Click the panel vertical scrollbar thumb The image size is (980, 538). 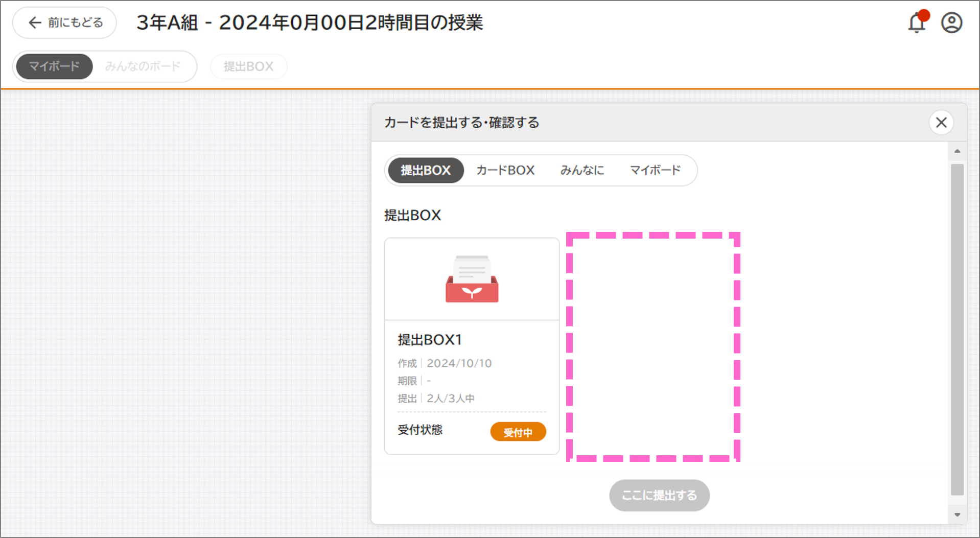tap(957, 329)
